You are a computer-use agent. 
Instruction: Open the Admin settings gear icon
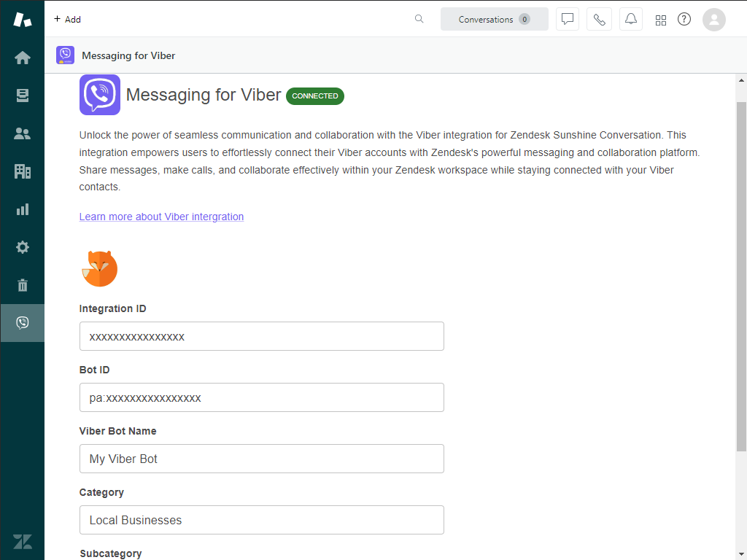pos(22,247)
